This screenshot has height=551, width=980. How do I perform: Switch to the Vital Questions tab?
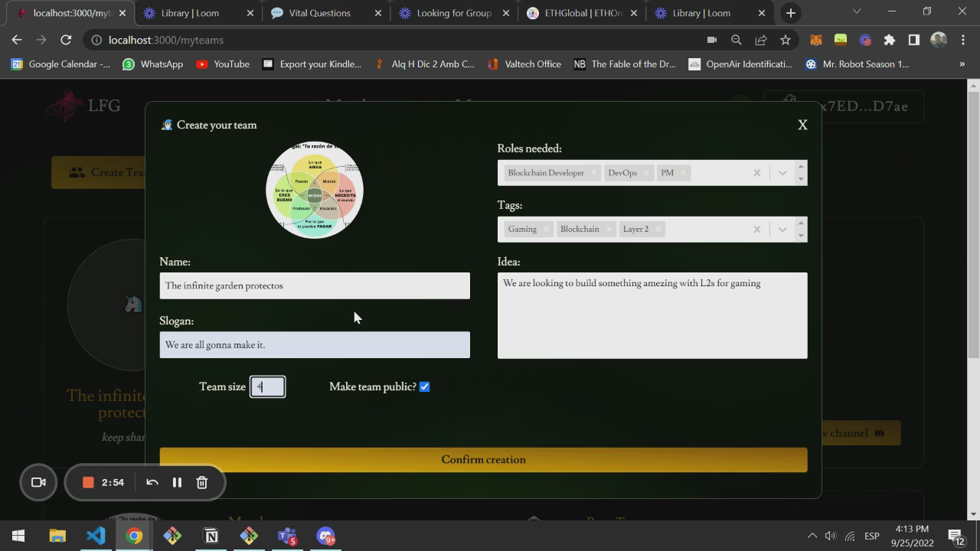328,13
